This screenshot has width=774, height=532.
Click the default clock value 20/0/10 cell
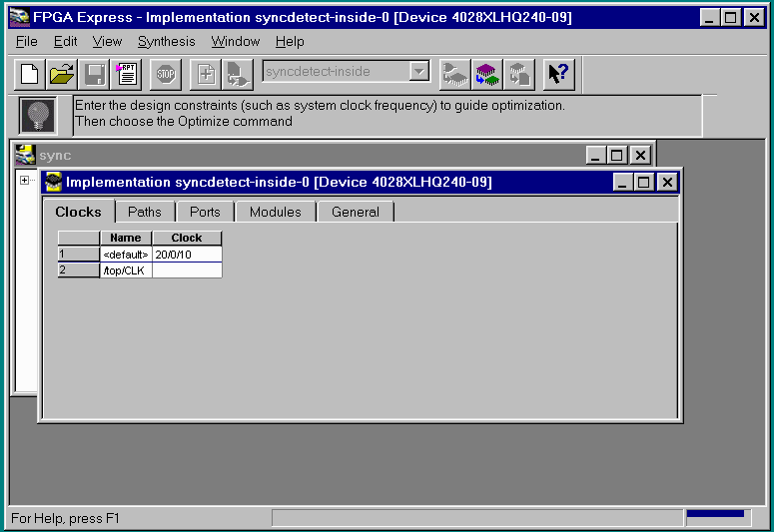(186, 255)
